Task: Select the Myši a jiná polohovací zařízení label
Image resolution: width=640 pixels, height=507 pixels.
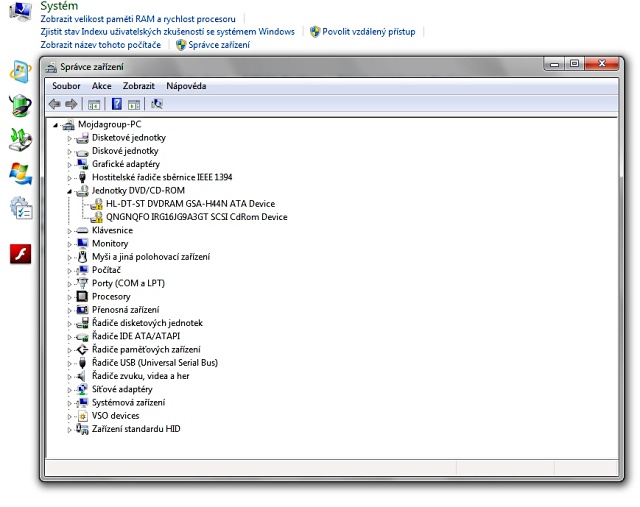Action: 151,257
